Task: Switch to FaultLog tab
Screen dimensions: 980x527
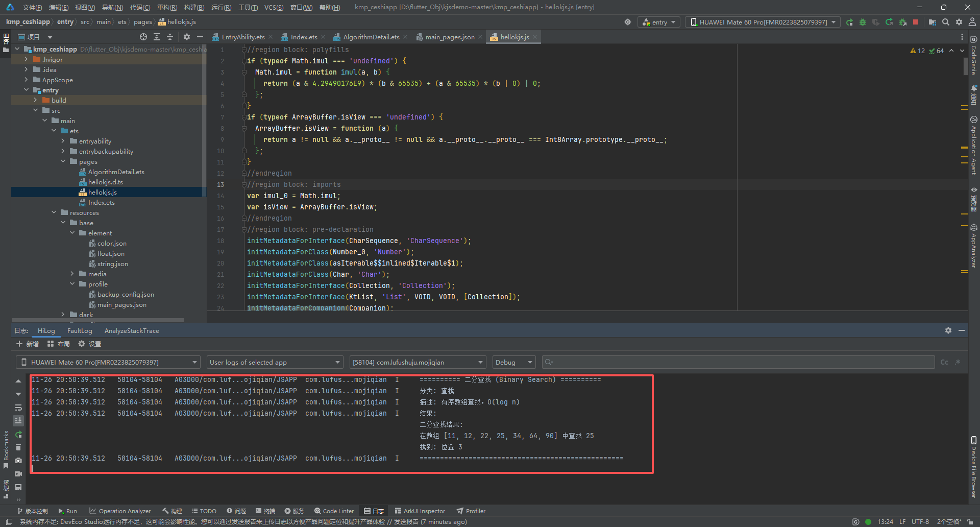Action: coord(80,330)
